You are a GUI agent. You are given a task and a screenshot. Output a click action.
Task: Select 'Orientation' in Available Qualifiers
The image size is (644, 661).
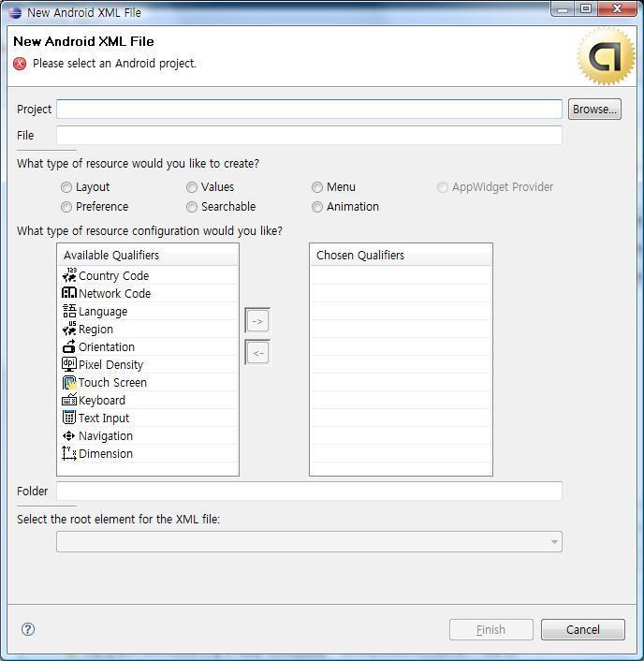148,346
